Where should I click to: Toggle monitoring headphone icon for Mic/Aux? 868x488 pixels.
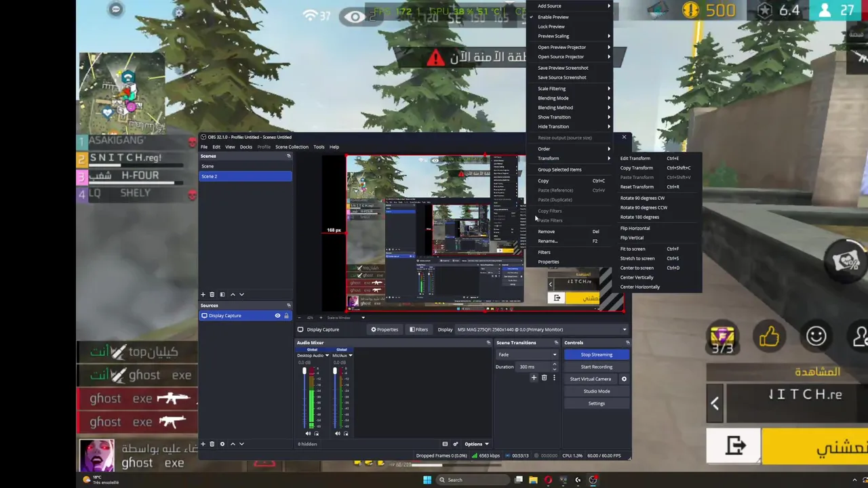pos(346,434)
